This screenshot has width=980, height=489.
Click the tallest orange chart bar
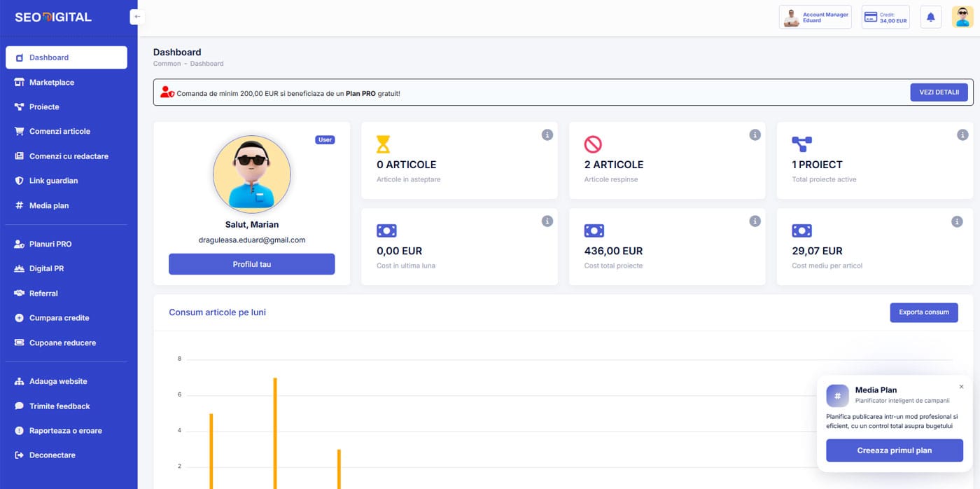[x=275, y=433]
